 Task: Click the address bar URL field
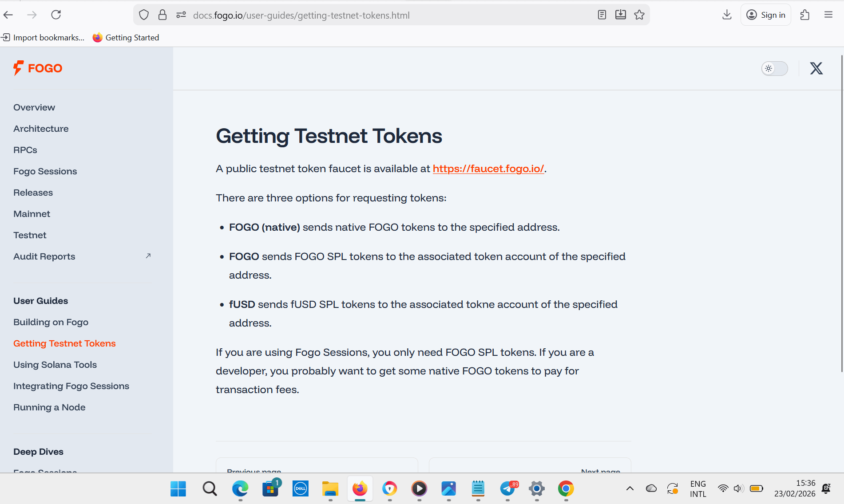coord(391,15)
